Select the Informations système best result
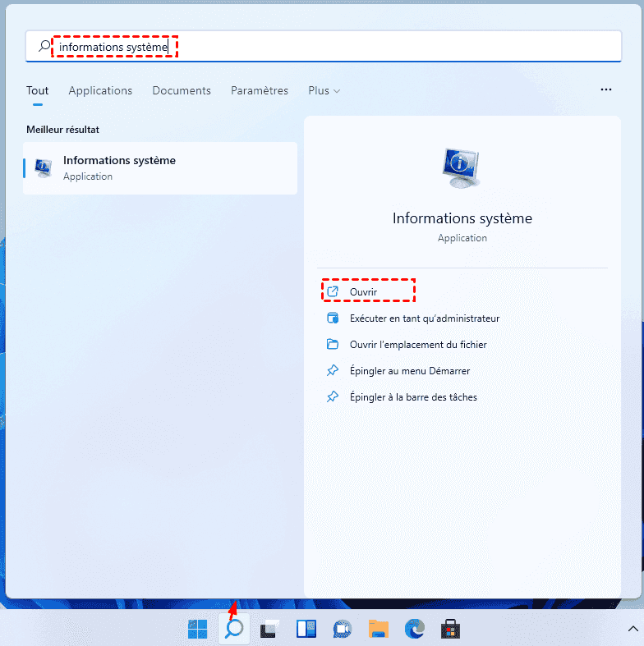This screenshot has height=646, width=644. point(160,168)
